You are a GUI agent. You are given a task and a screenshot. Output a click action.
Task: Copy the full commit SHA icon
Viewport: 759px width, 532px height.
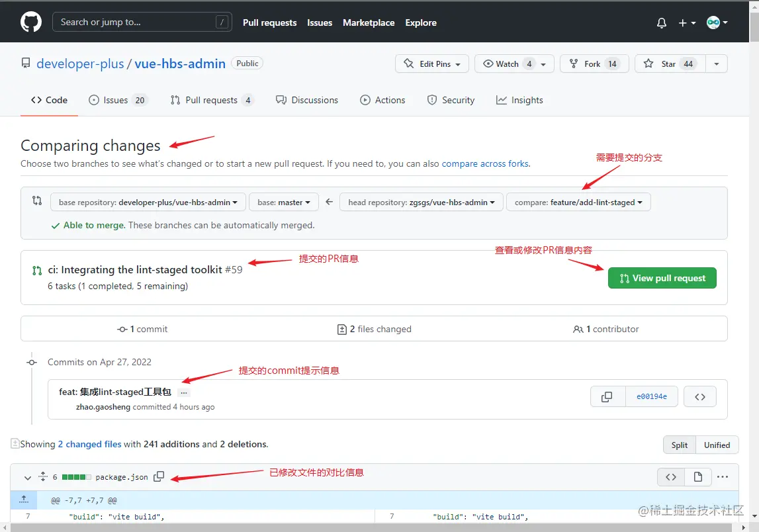point(607,396)
